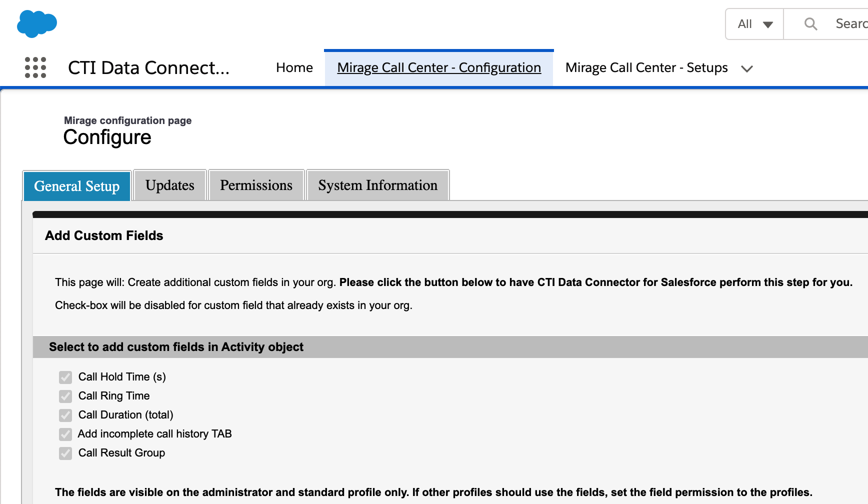Toggle Call Ring Time checkbox
This screenshot has height=504, width=868.
65,396
